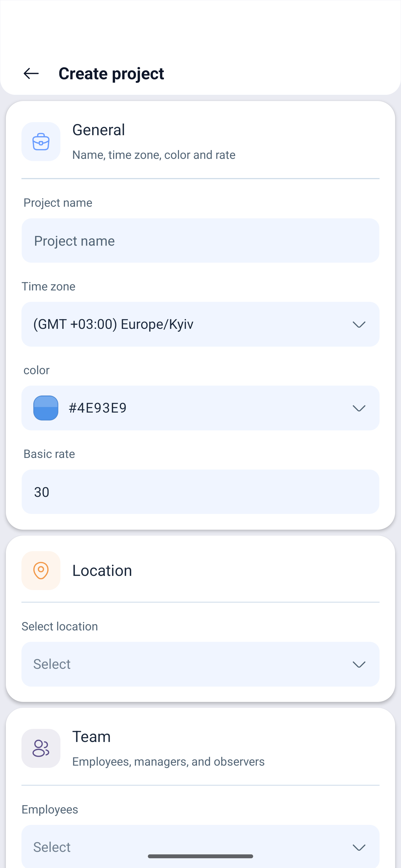Click the Basic rate field showing 30
The height and width of the screenshot is (868, 401).
pyautogui.click(x=200, y=492)
